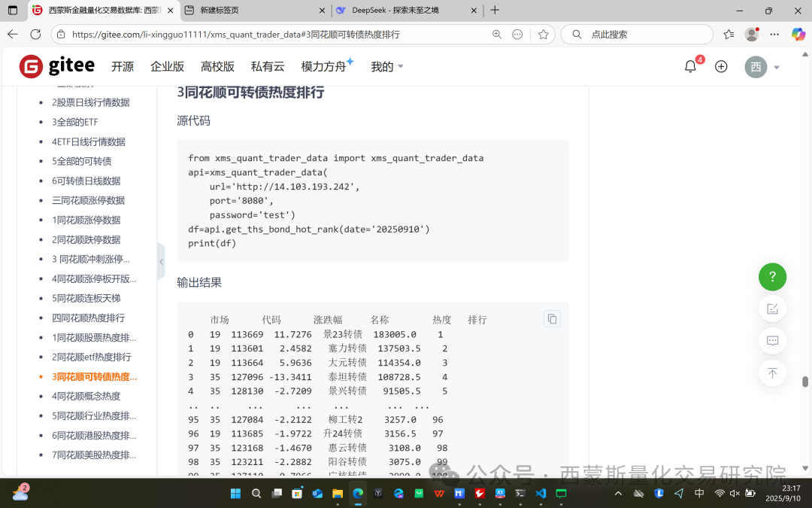Open 开源 in the Gitee nav
812x508 pixels.
pos(123,67)
